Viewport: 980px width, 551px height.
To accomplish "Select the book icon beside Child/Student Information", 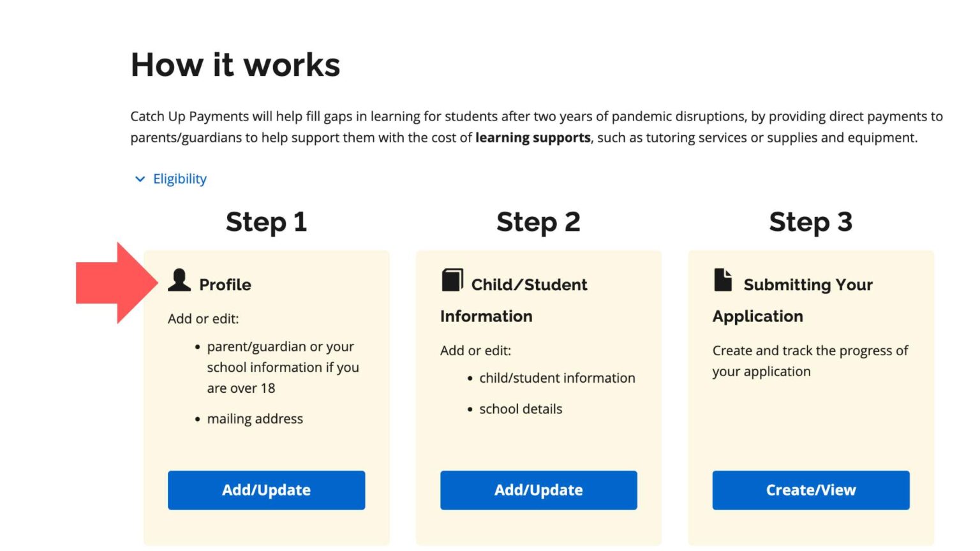I will (451, 279).
